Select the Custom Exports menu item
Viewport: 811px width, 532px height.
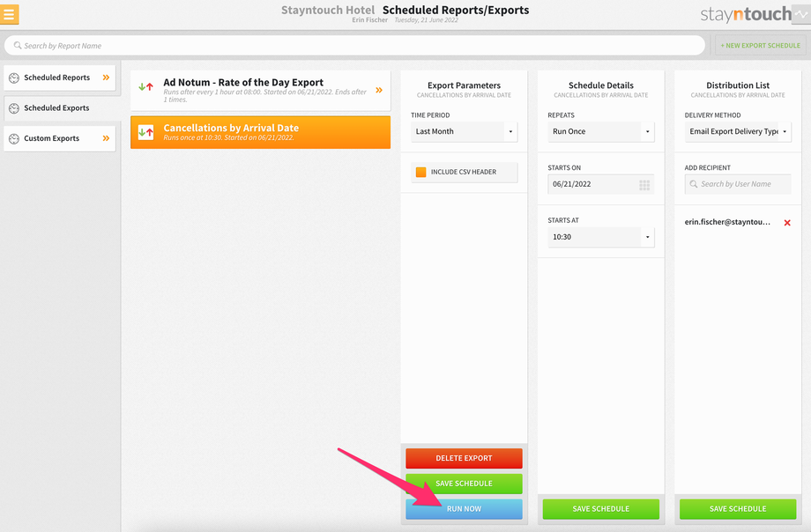click(59, 138)
